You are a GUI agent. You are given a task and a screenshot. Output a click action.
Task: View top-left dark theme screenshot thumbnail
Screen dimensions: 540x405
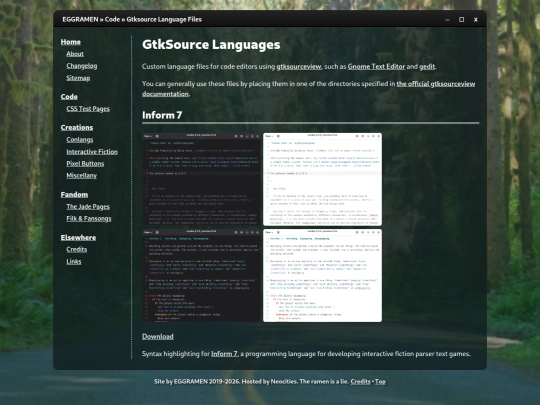[x=201, y=179]
